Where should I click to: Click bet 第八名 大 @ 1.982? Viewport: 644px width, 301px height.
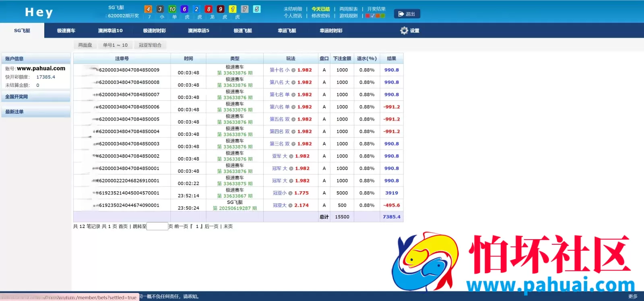[291, 82]
